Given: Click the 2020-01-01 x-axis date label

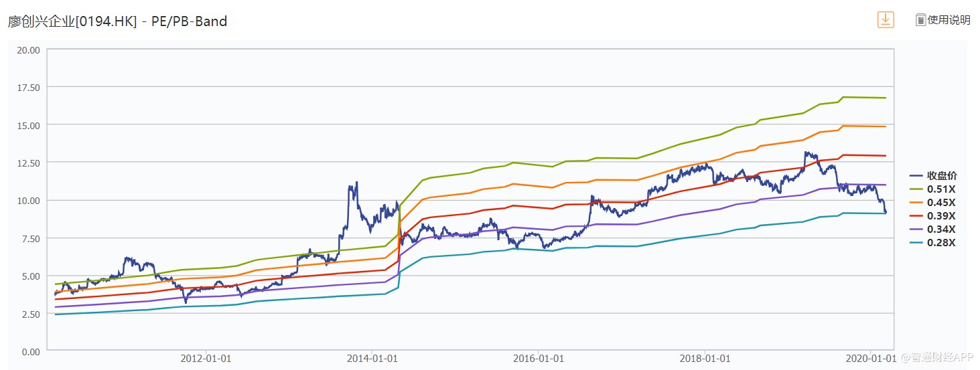Looking at the screenshot, I should [870, 359].
